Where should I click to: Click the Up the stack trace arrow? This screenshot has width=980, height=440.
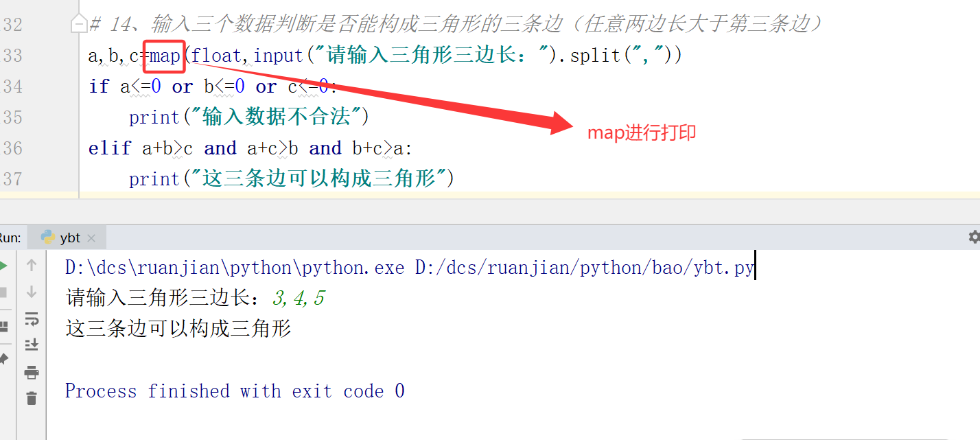pos(32,266)
